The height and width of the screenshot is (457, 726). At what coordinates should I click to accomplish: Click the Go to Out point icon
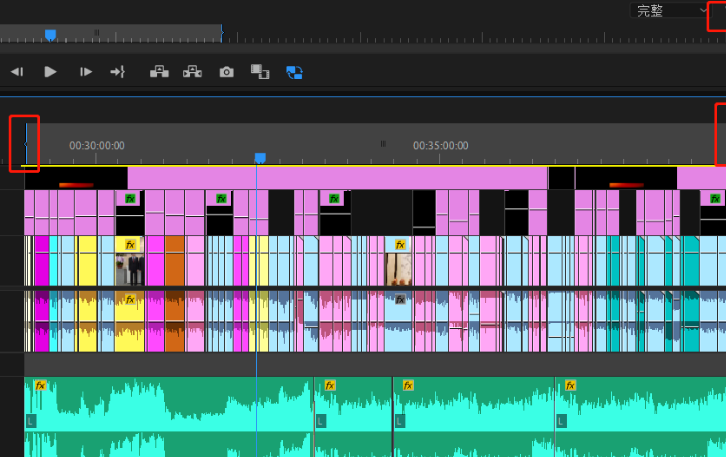coord(118,72)
